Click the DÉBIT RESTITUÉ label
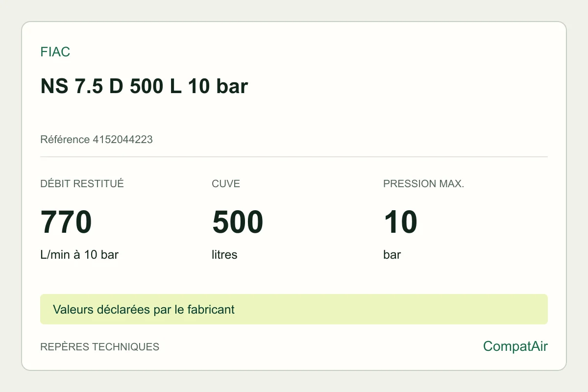588x392 pixels. [x=82, y=184]
